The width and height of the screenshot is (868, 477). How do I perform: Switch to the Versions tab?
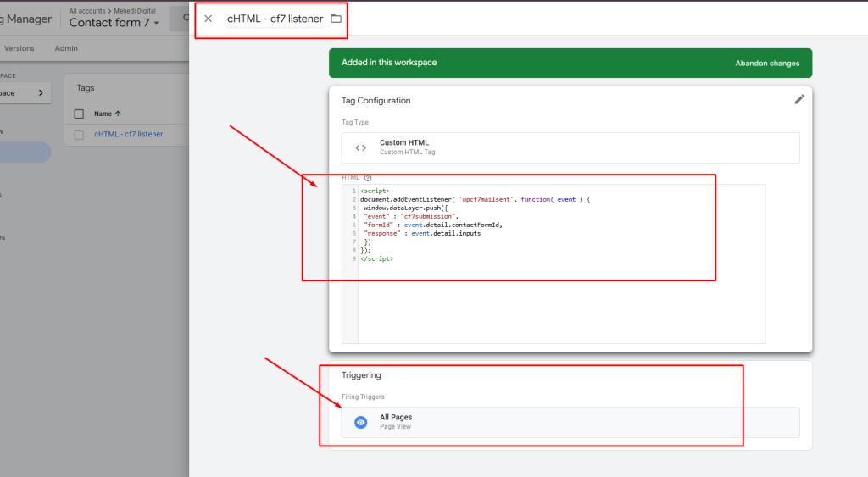(19, 48)
